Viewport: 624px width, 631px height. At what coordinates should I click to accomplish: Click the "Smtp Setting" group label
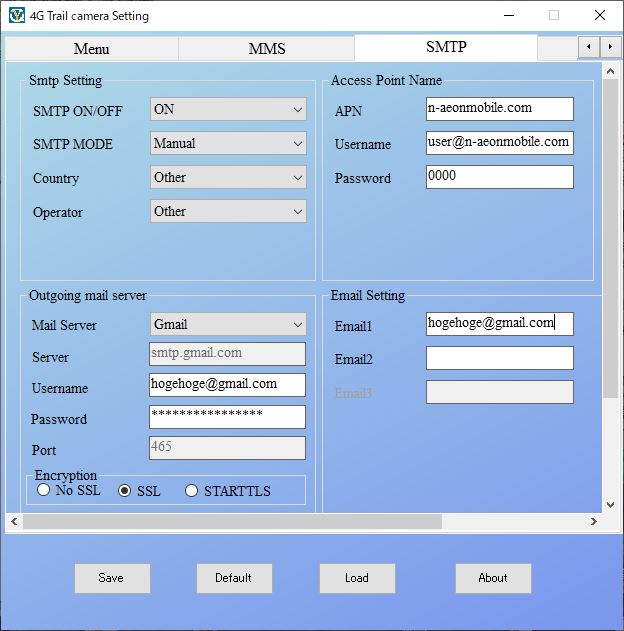pos(66,80)
